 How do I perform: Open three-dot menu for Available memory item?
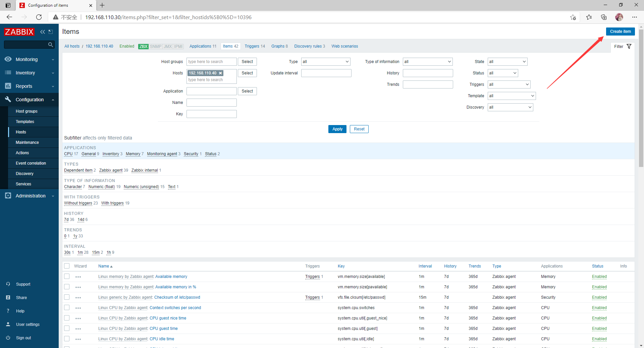click(x=78, y=277)
